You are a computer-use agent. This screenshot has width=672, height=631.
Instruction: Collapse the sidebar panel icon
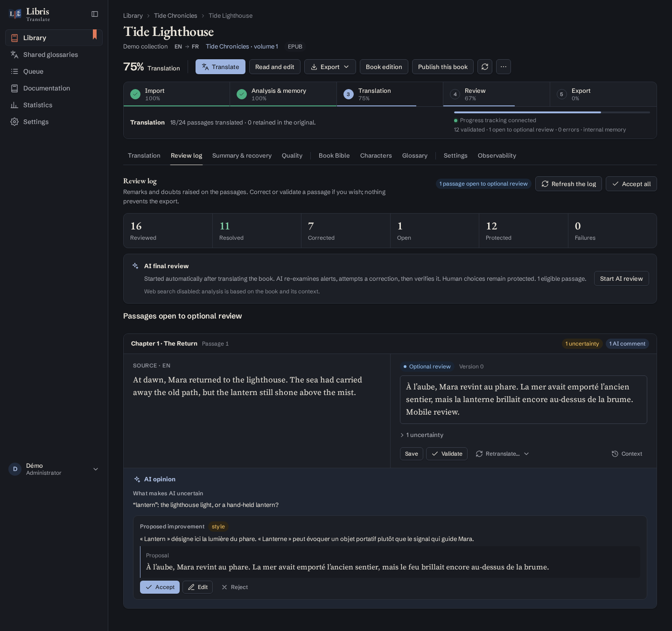tap(95, 14)
